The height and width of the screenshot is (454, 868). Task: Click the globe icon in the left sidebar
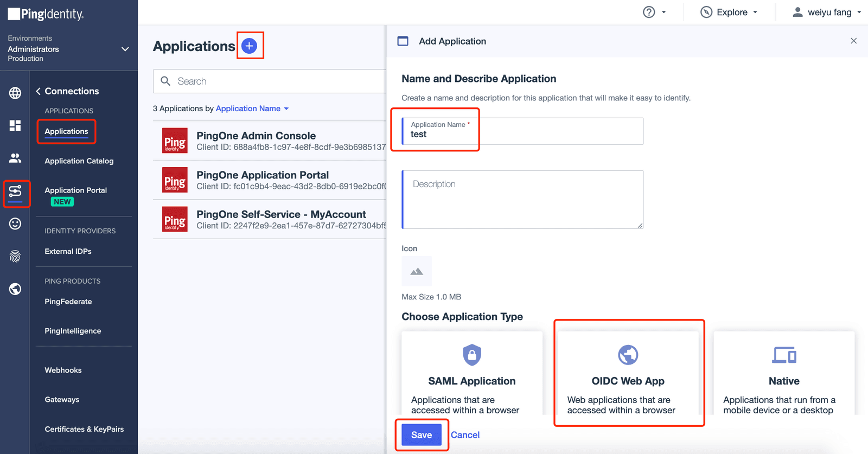(15, 93)
